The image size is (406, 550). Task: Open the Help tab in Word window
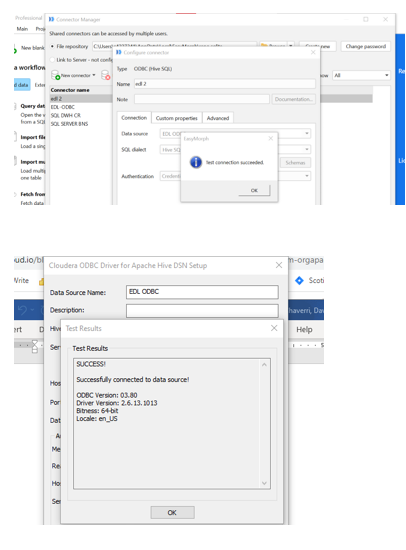pos(304,330)
